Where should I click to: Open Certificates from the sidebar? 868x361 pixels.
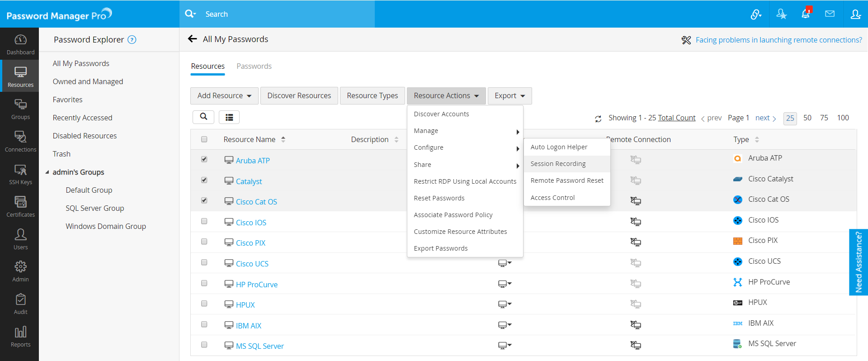[x=20, y=207]
